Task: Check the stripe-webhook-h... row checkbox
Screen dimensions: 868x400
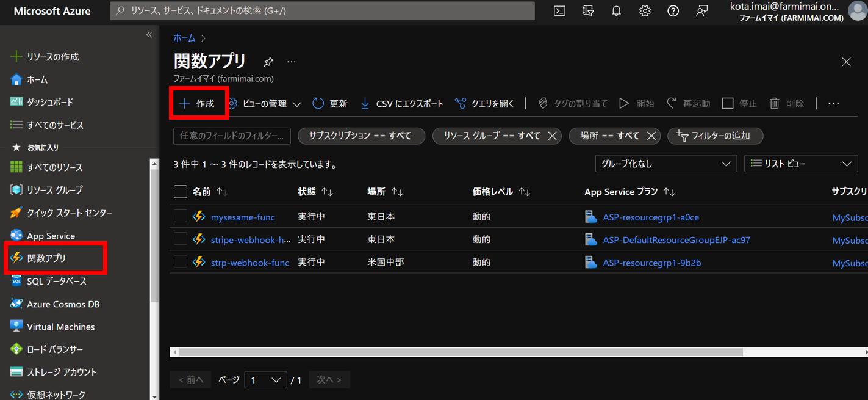Action: pyautogui.click(x=181, y=239)
